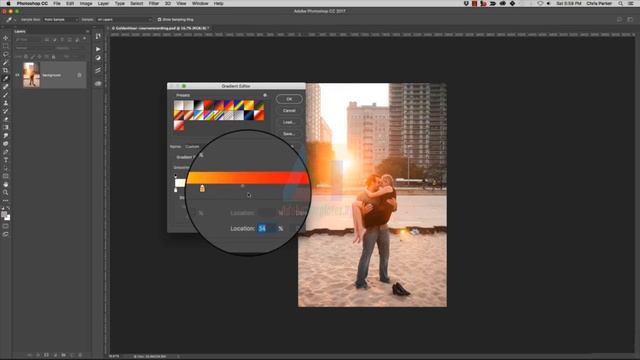Open the workspace switcher icon in options bar
This screenshot has height=360, width=640.
[630, 19]
